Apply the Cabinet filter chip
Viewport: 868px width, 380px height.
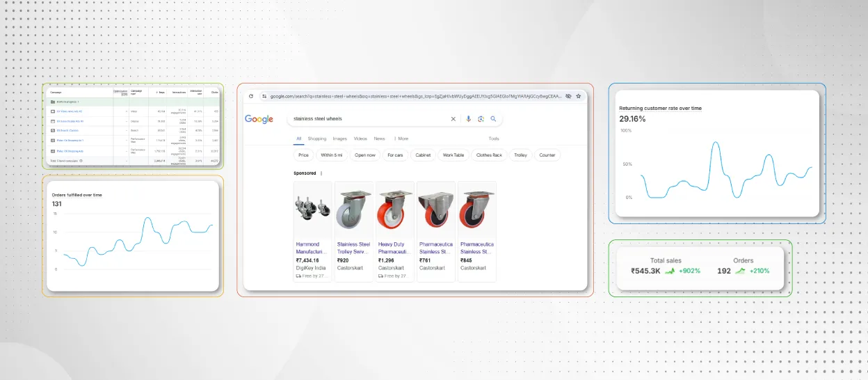423,155
